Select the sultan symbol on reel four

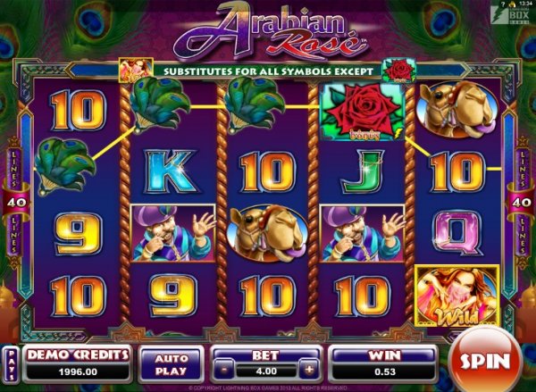[361, 234]
